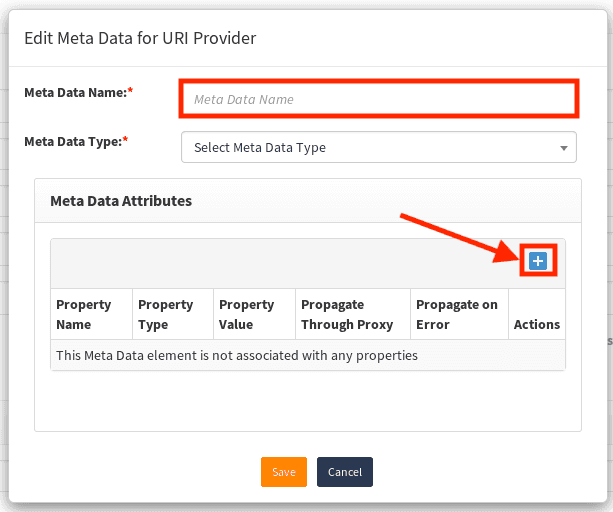Sort by the Property Name column header
Image resolution: width=613 pixels, height=512 pixels.
click(84, 314)
